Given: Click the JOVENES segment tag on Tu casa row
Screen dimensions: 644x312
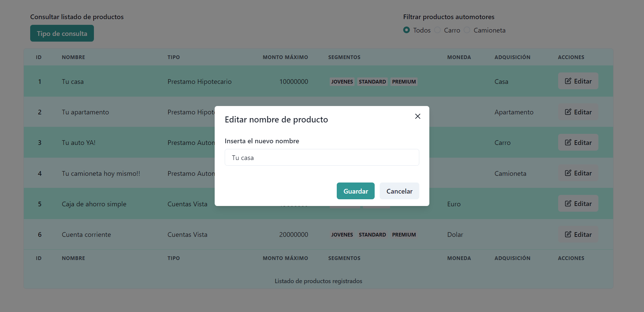Looking at the screenshot, I should (x=342, y=82).
